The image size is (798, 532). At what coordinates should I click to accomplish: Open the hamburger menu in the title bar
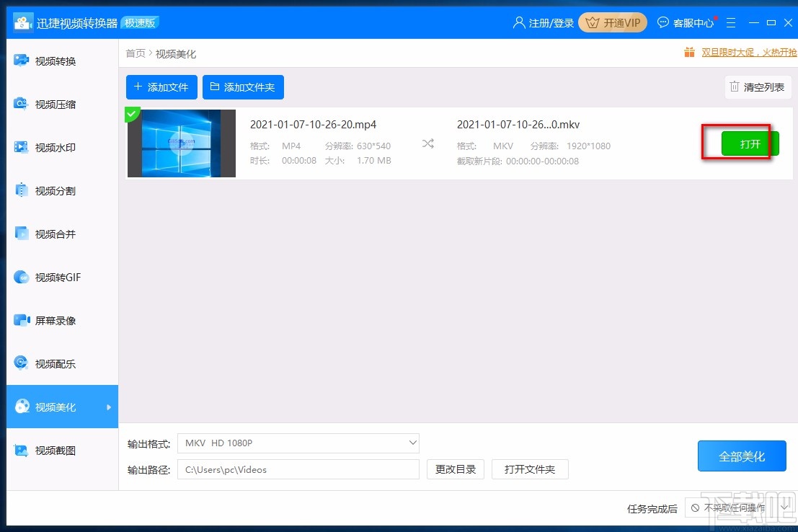pos(731,22)
